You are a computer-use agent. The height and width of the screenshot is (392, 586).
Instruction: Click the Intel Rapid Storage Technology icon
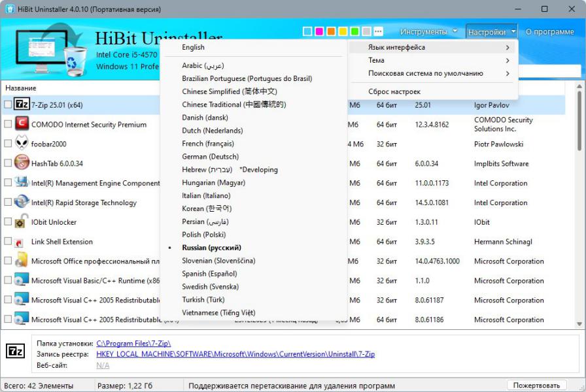pos(22,203)
